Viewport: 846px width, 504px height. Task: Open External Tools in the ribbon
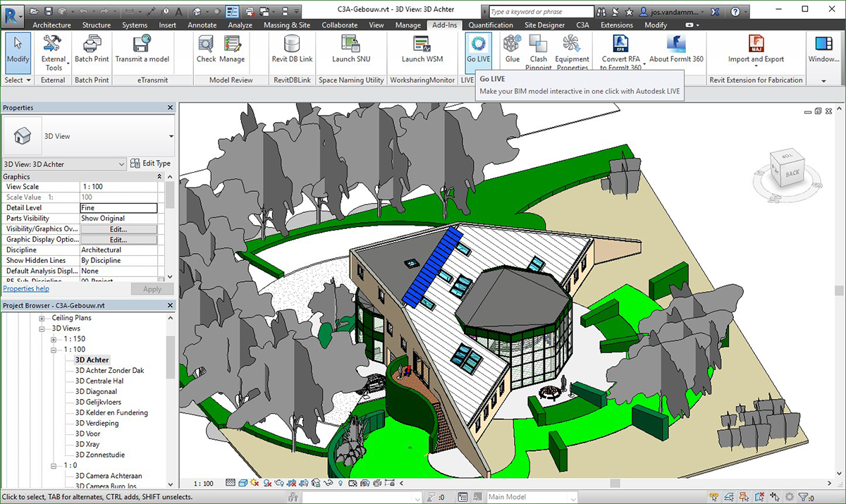coord(54,53)
